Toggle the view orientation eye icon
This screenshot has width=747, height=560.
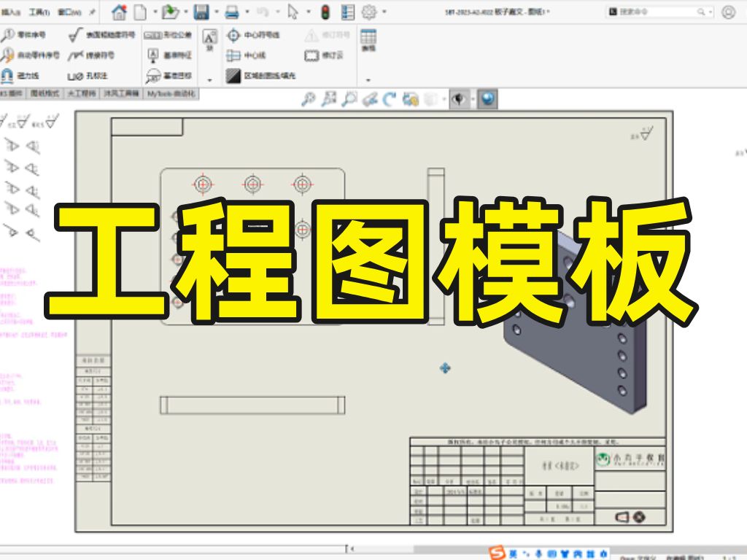pos(458,99)
